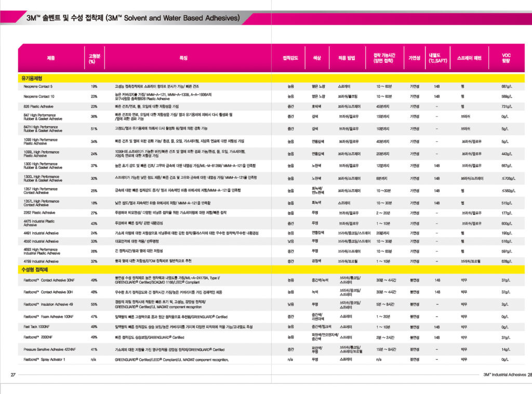Select '4475 Industrial Plastic Adhesive'

click(x=39, y=223)
